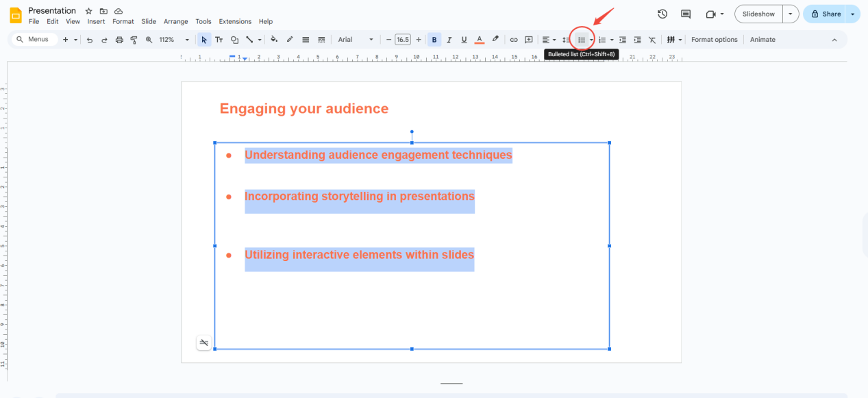The width and height of the screenshot is (868, 398).
Task: Open the Extensions menu
Action: point(235,21)
